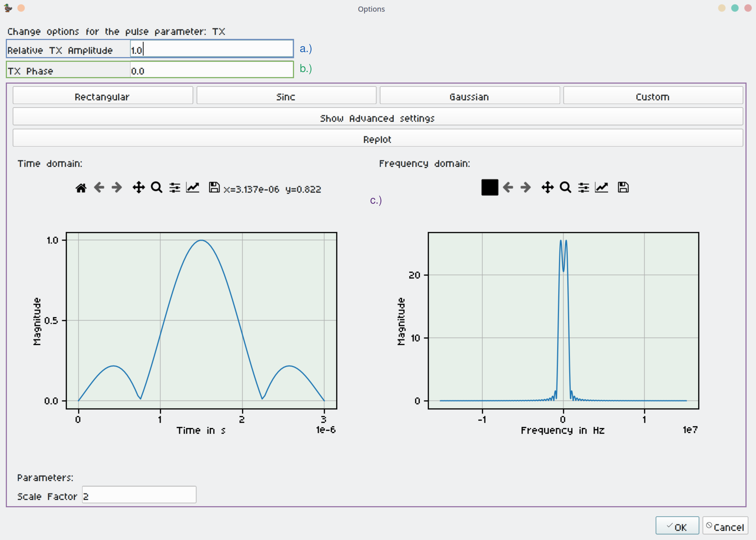Click save figure icon in time domain toolbar
756x540 pixels.
[214, 187]
